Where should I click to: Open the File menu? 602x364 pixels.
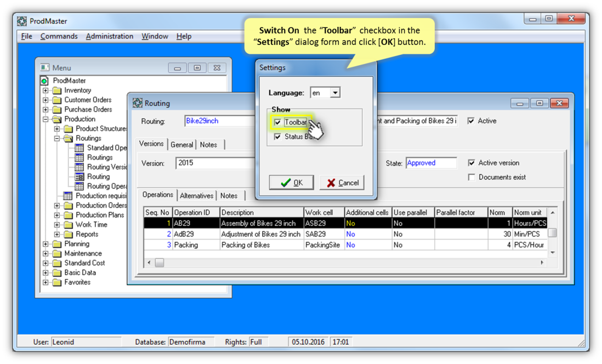(x=26, y=36)
